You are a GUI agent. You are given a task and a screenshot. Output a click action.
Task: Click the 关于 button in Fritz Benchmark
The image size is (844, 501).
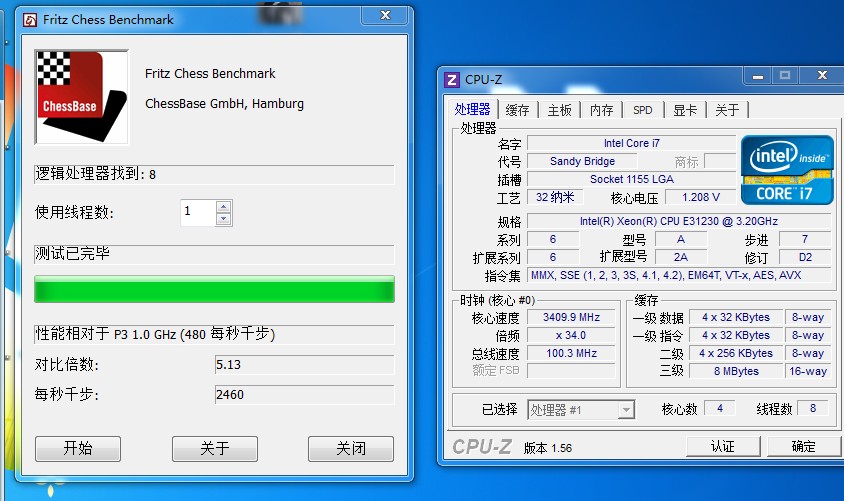point(215,448)
